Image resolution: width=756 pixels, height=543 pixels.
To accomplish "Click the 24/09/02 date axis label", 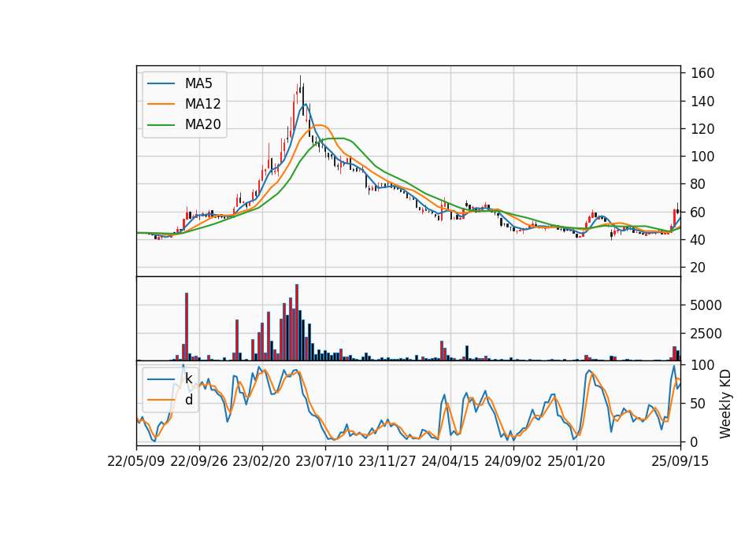I will click(513, 461).
